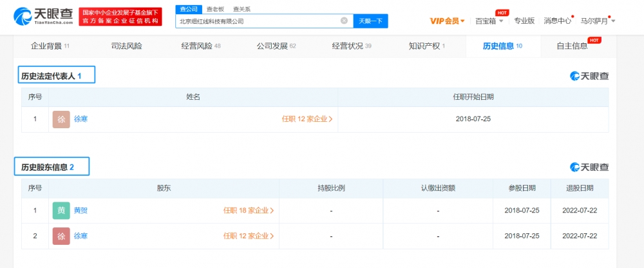Screen dimensions: 644x268
Task: Click the 天眼查 watermark logo beside 历史法定代表人
Action: (x=589, y=76)
